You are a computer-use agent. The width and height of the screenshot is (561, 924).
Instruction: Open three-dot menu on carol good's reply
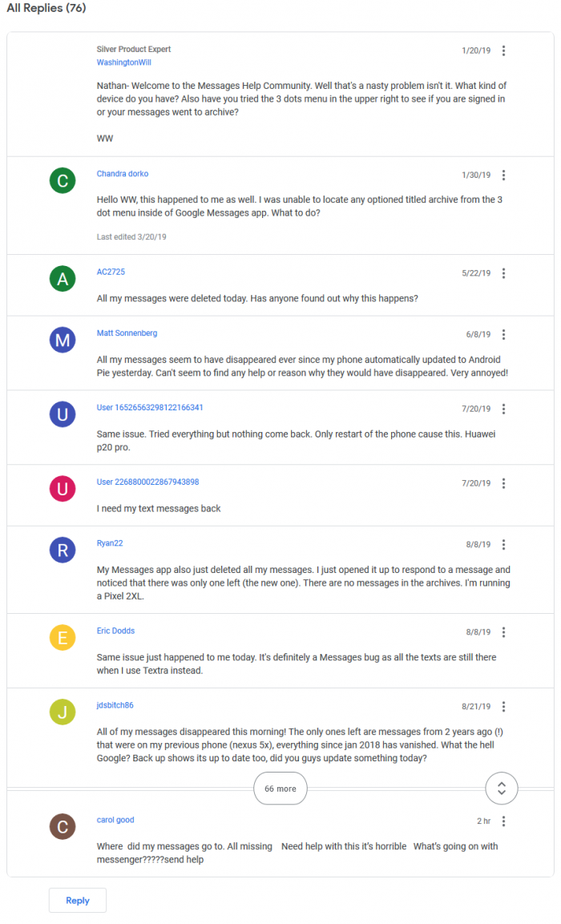tap(503, 821)
